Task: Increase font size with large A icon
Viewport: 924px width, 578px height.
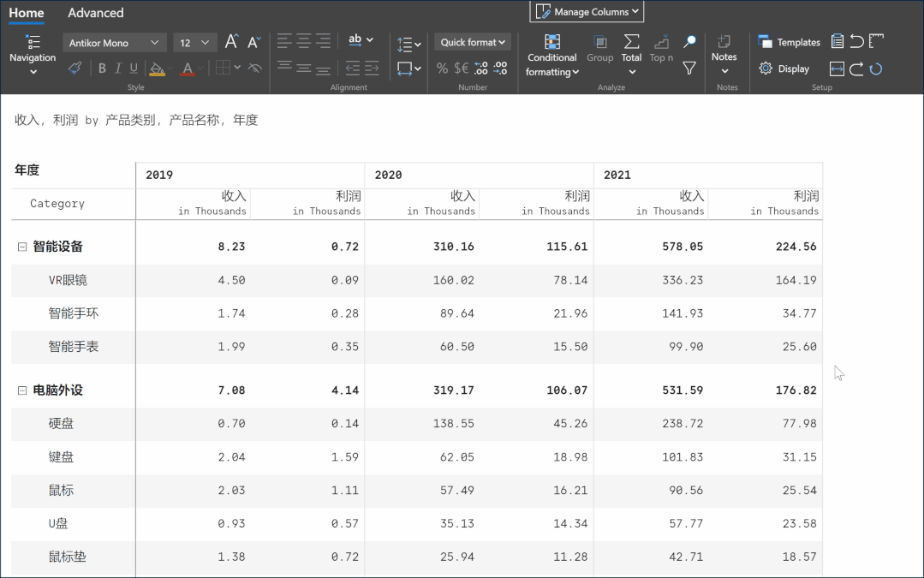Action: tap(231, 42)
